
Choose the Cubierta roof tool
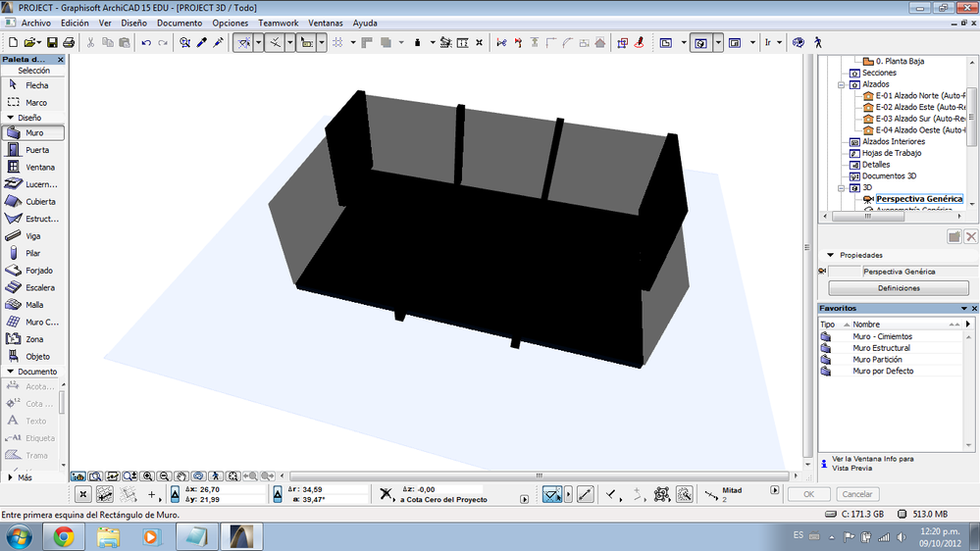pos(33,202)
